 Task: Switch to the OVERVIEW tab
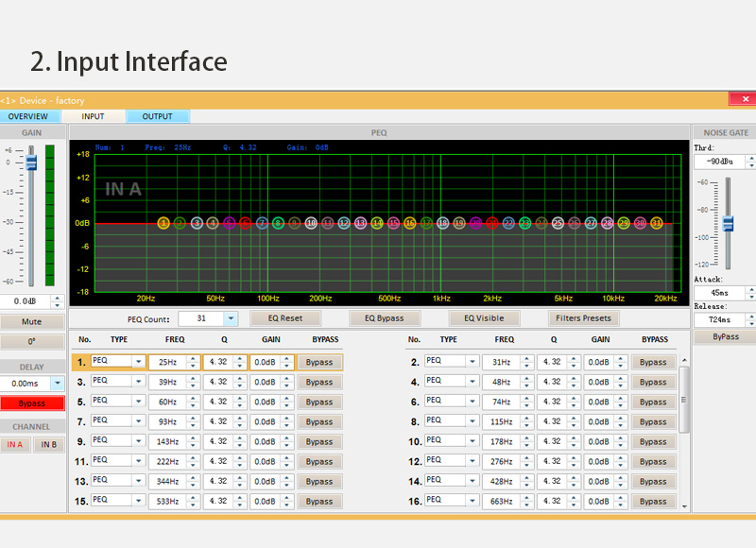pyautogui.click(x=27, y=116)
